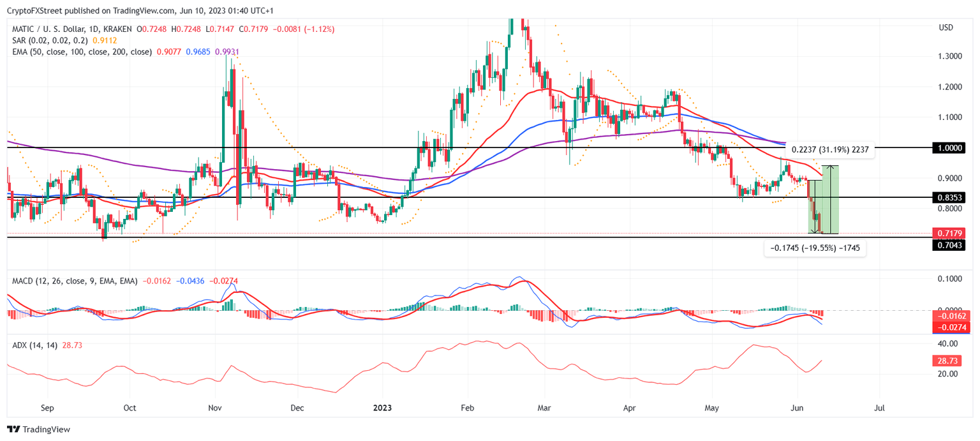This screenshot has height=441, width=980.
Task: Click the 2023 label on the time axis
Action: [x=381, y=408]
